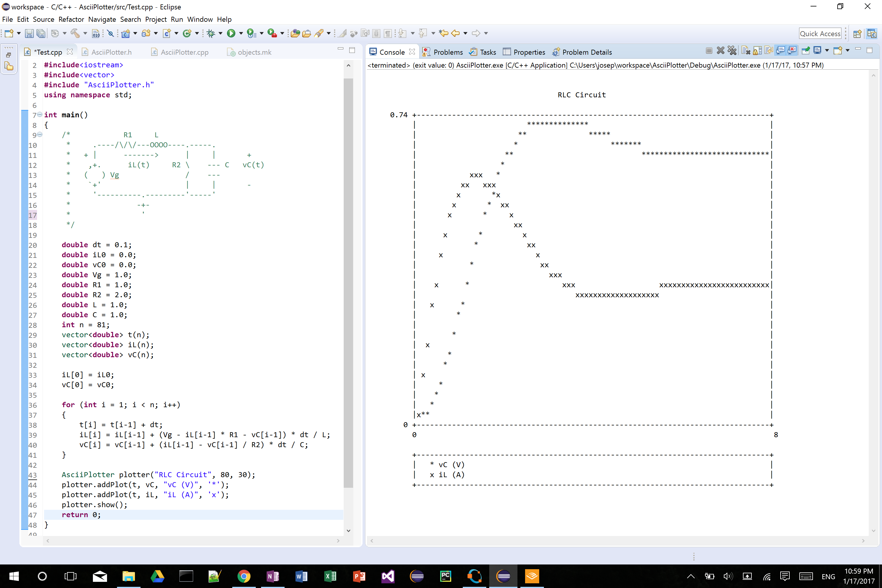
Task: Click the Build hammer icon
Action: point(75,34)
